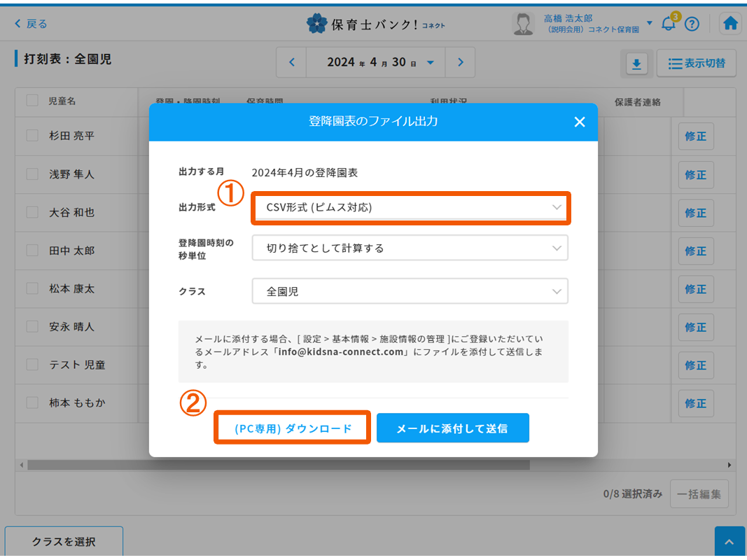Click the (PC専用) ダウンロード button
The height and width of the screenshot is (560, 747).
click(x=292, y=428)
